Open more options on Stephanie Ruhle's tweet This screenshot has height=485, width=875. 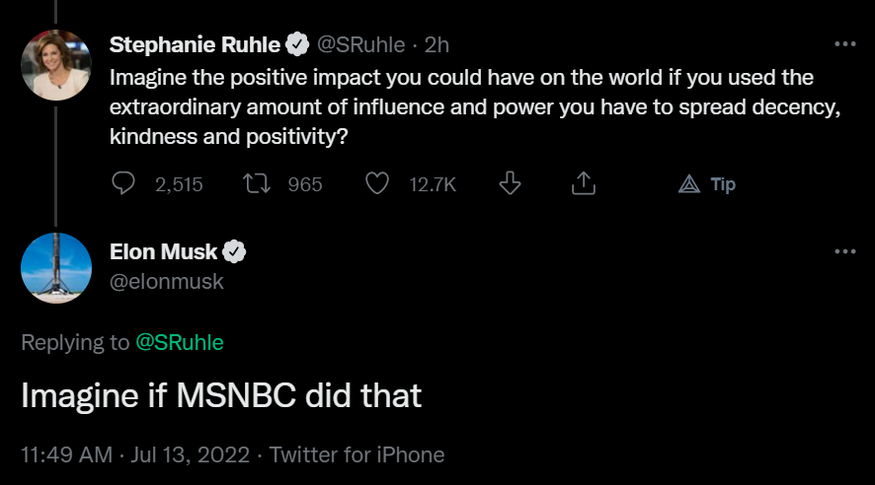845,44
